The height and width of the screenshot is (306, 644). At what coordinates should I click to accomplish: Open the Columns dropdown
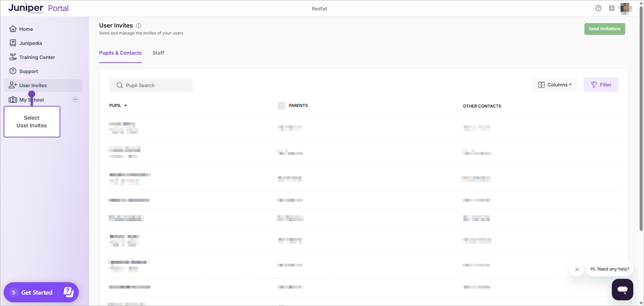tap(554, 85)
